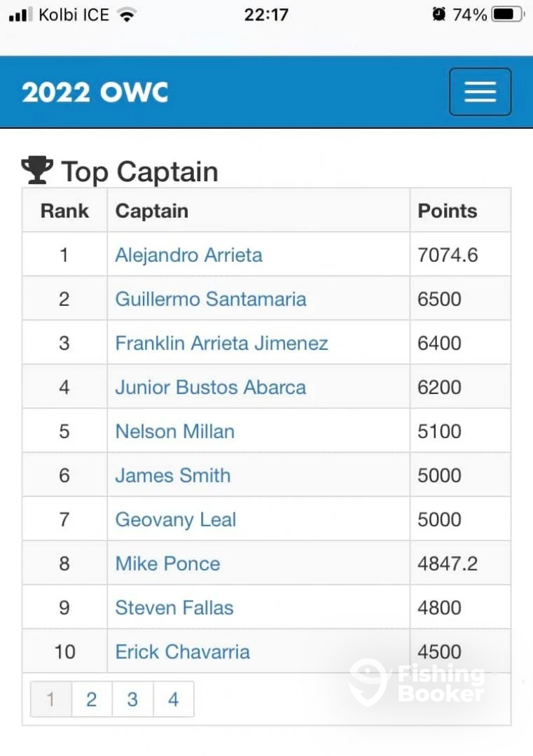Select captain Junior Bustos Abarca
Image resolution: width=533 pixels, height=756 pixels.
click(x=211, y=387)
